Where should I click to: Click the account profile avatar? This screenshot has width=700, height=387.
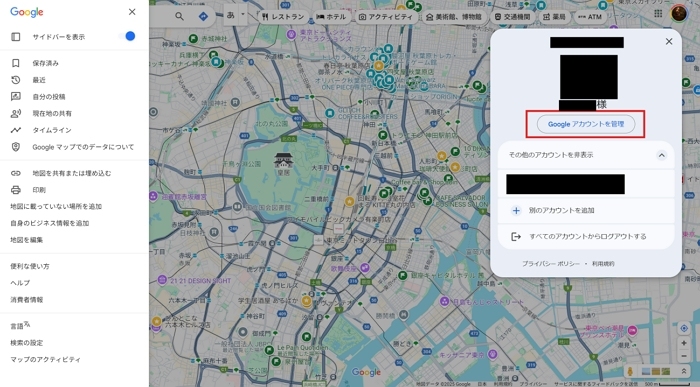(679, 13)
